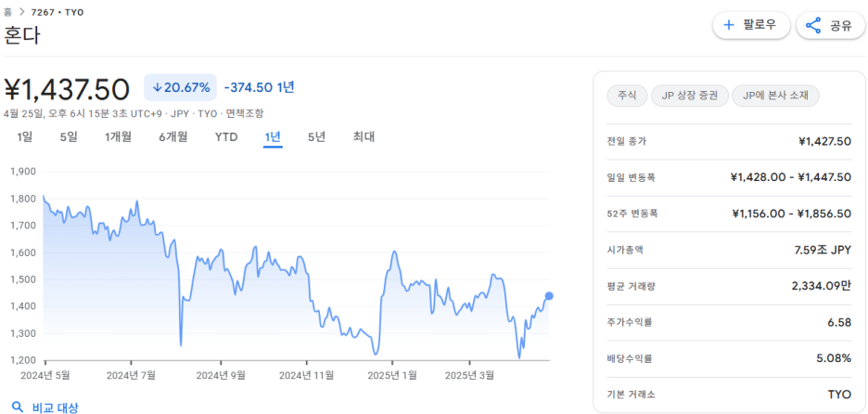Click the breadcrumb chevron after 홈
This screenshot has width=868, height=414.
pyautogui.click(x=23, y=12)
